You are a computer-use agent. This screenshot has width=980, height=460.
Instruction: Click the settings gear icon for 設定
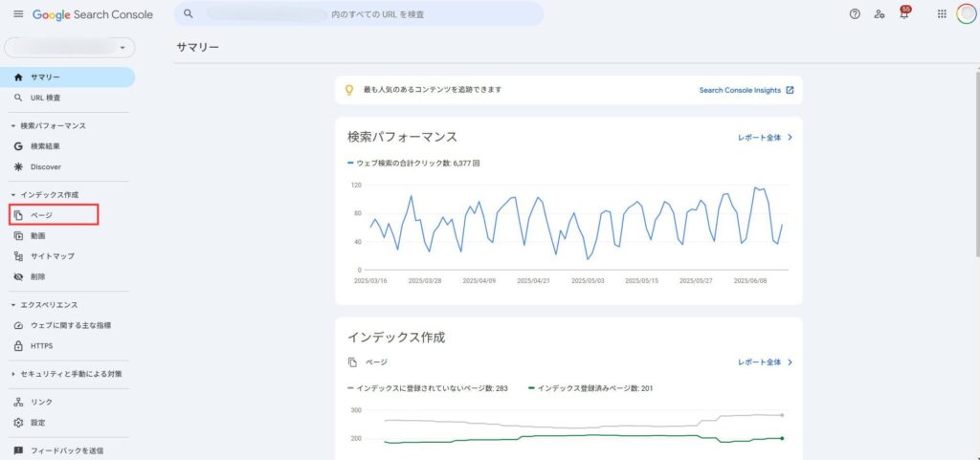[18, 423]
